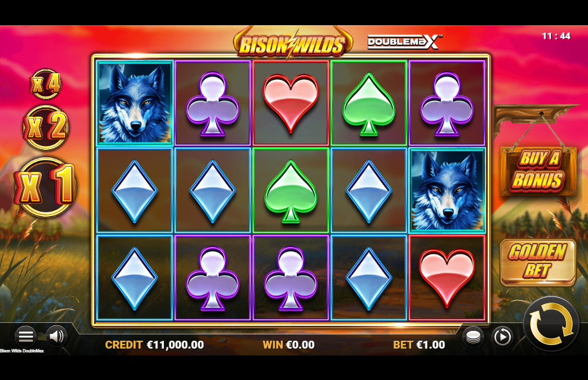Click the credit balance display
This screenshot has width=588, height=380.
pyautogui.click(x=155, y=345)
